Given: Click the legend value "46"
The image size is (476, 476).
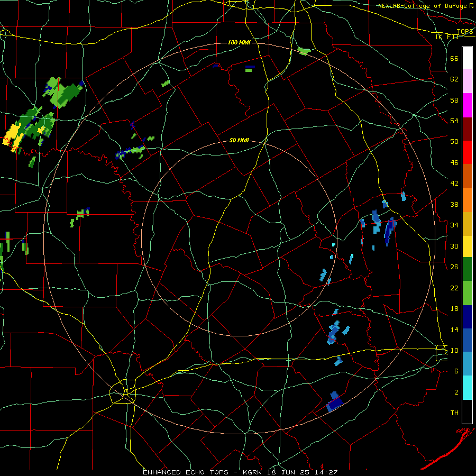Looking at the screenshot, I should 454,163.
